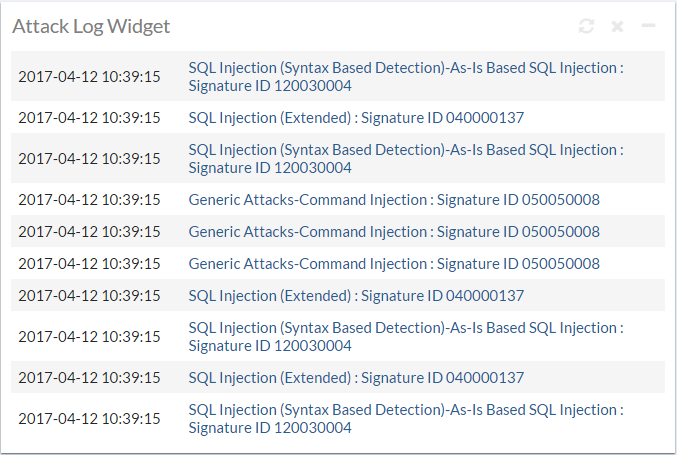677x456 pixels.
Task: Open the third Generic Attacks-Command Injection entry
Action: 394,264
